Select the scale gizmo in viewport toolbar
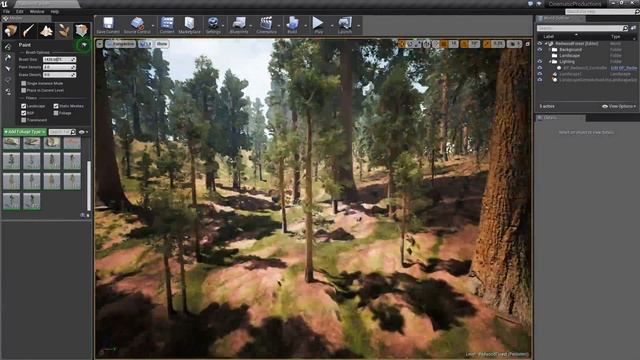The height and width of the screenshot is (360, 640). click(418, 44)
